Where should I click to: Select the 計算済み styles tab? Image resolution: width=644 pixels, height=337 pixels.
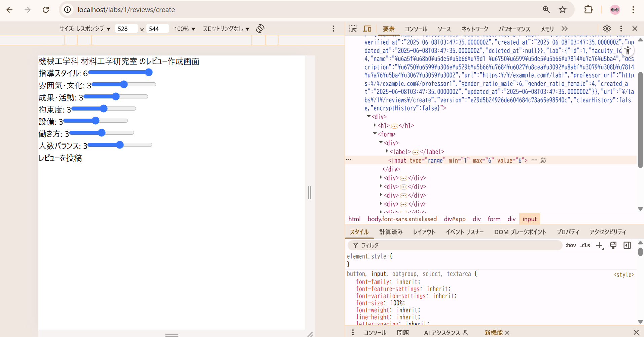(391, 232)
